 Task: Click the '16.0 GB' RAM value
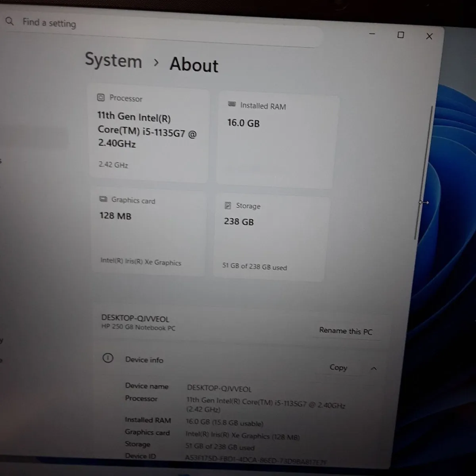[243, 123]
